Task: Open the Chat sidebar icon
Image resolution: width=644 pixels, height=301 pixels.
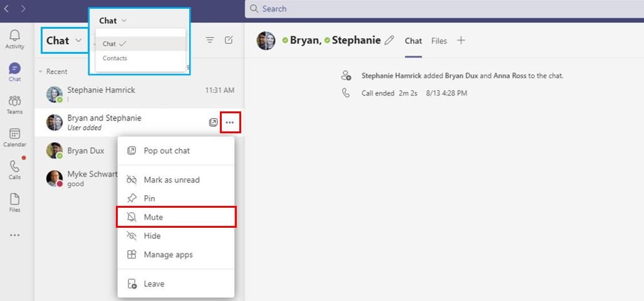Action: 15,72
